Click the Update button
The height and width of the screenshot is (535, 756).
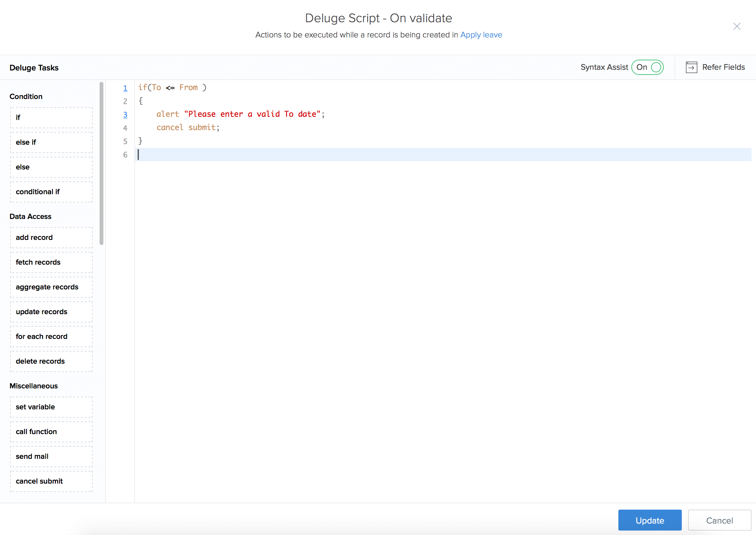[x=649, y=520]
